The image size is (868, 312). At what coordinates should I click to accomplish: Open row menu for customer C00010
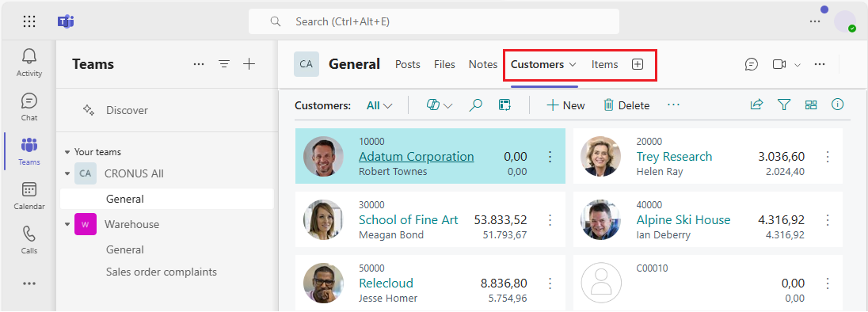coord(828,283)
